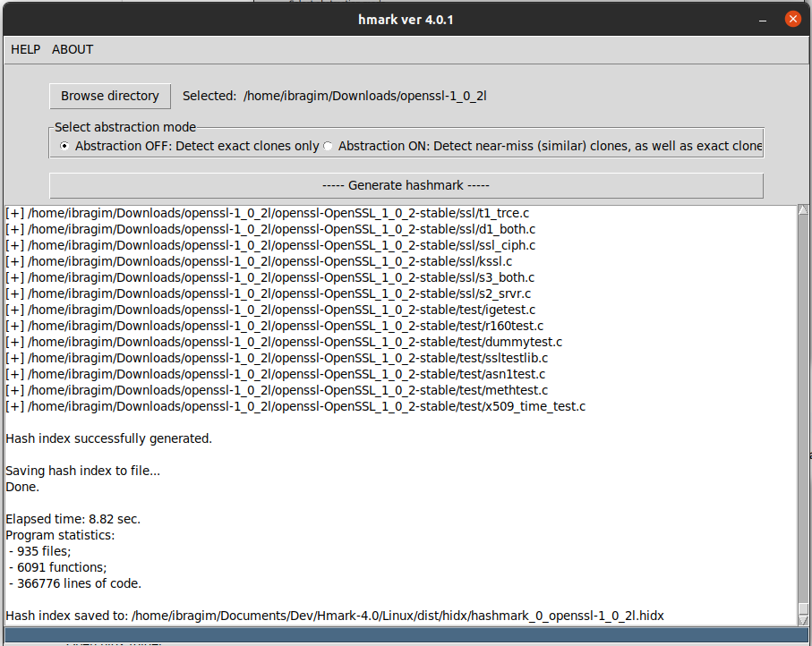Click the x509_time_test.c log entry
Image resolution: width=812 pixels, height=646 pixels.
(295, 406)
